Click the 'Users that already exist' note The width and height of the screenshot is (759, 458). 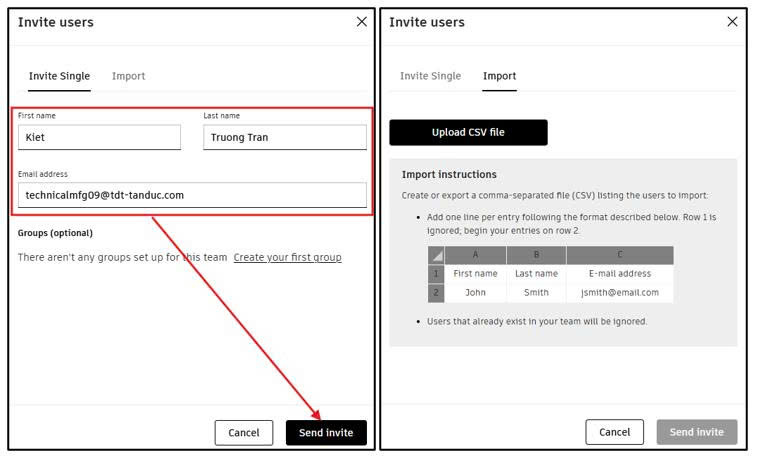[x=537, y=321]
